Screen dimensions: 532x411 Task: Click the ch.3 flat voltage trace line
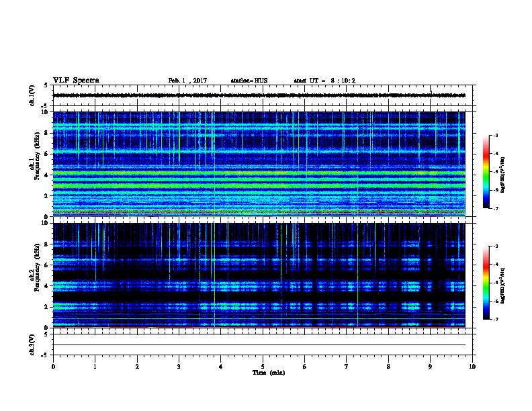(259, 345)
